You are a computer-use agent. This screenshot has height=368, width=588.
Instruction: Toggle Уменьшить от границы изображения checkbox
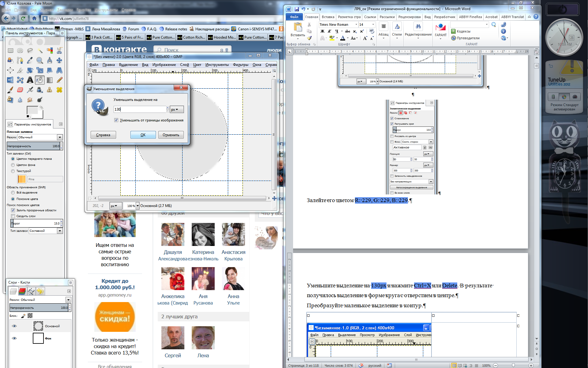(116, 120)
